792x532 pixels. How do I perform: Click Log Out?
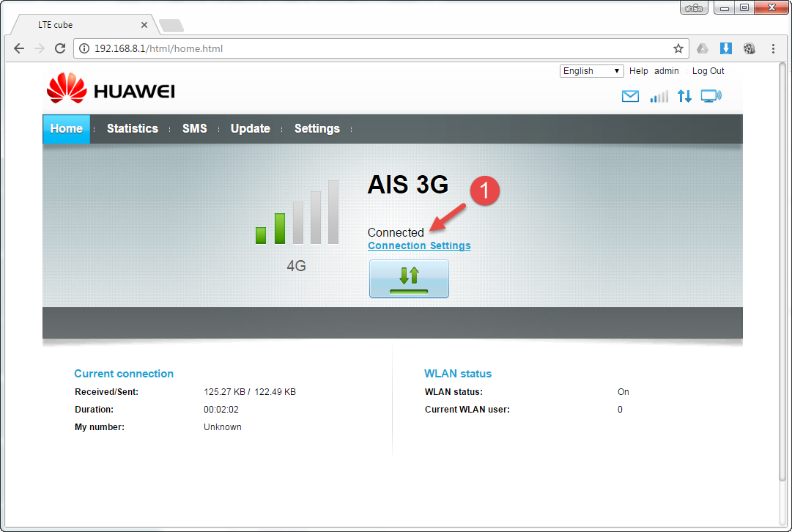tap(708, 71)
